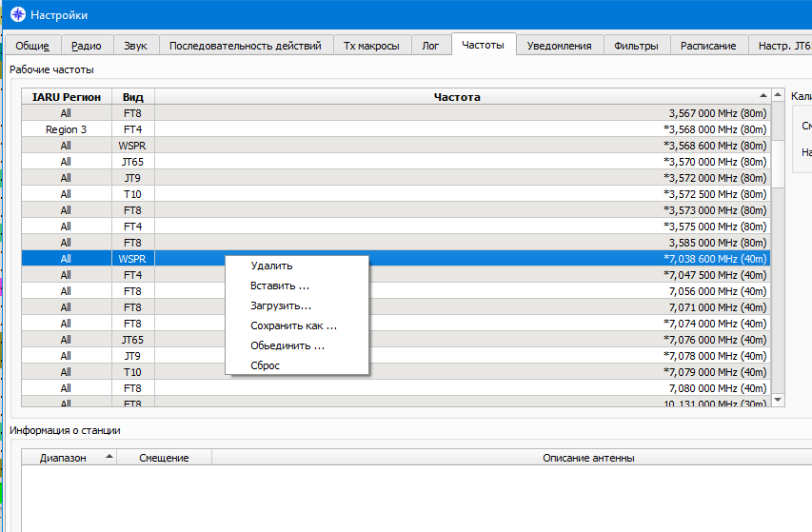Image resolution: width=812 pixels, height=532 pixels.
Task: Select the *3,573 000 MHz (80m) row
Action: [x=396, y=210]
